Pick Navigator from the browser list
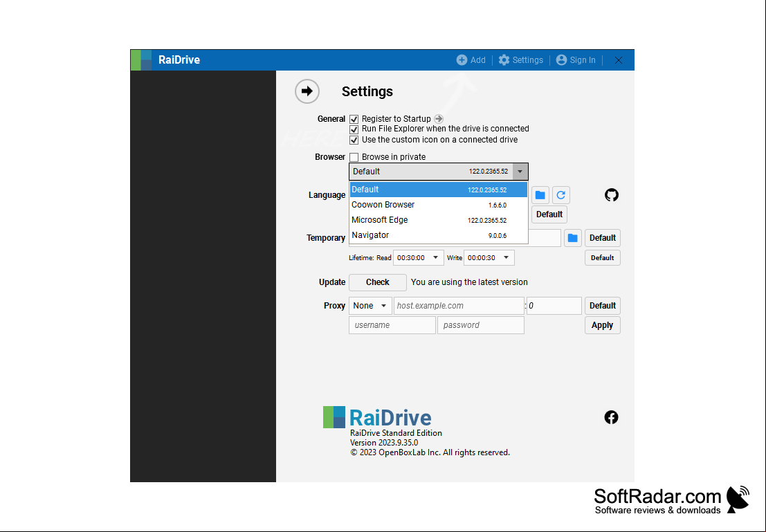The width and height of the screenshot is (766, 532). click(x=439, y=235)
